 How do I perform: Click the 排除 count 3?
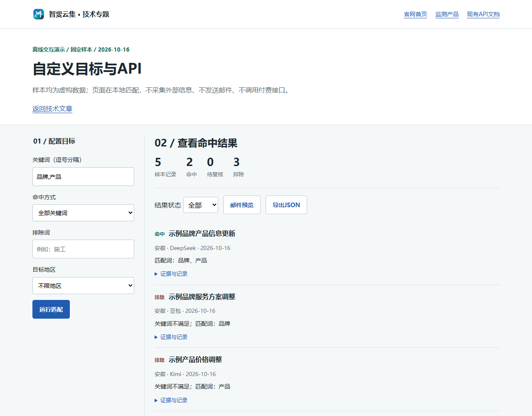click(x=236, y=162)
